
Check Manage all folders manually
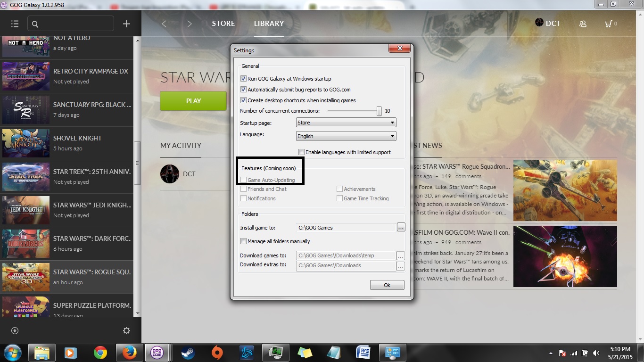[x=243, y=241]
